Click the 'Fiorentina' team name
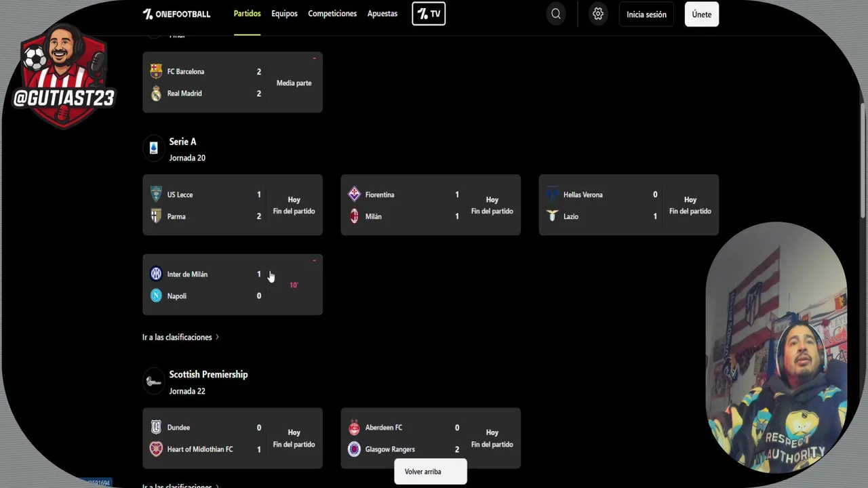This screenshot has width=868, height=488. click(x=379, y=195)
